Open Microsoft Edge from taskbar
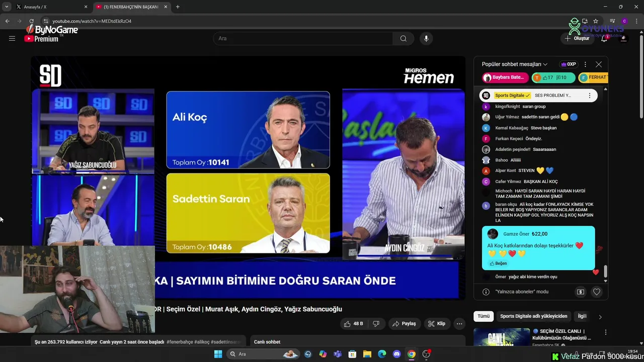The height and width of the screenshot is (362, 644). click(382, 354)
